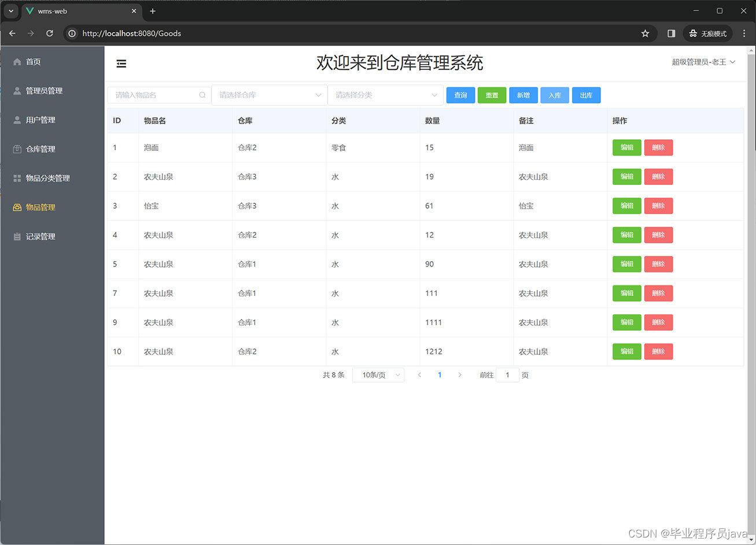Viewport: 756px width, 545px height.
Task: Open 物品分类管理 in the sidebar
Action: point(52,178)
